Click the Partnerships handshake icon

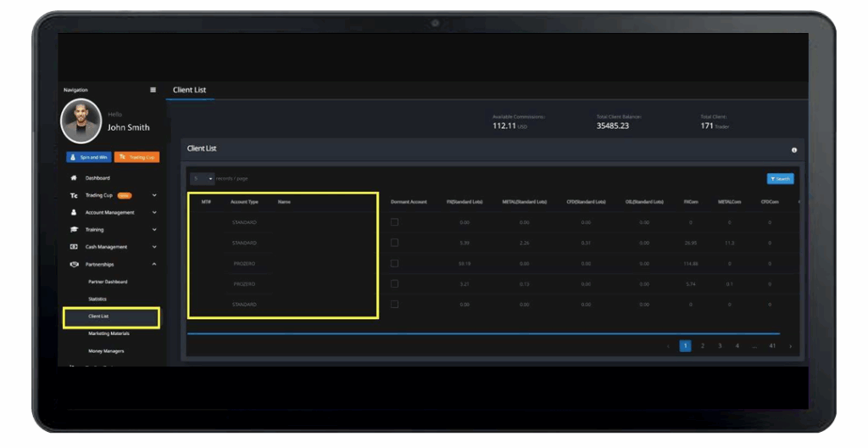[x=74, y=264]
